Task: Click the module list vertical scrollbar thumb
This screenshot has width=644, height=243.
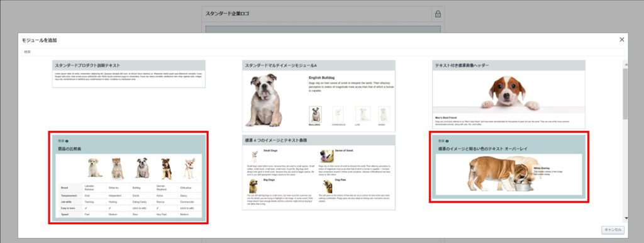Action: click(x=626, y=94)
